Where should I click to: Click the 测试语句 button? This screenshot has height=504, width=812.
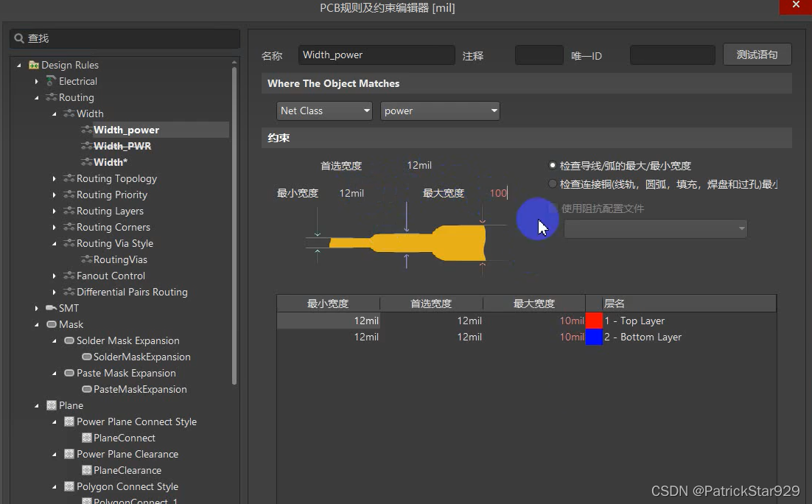(x=757, y=55)
